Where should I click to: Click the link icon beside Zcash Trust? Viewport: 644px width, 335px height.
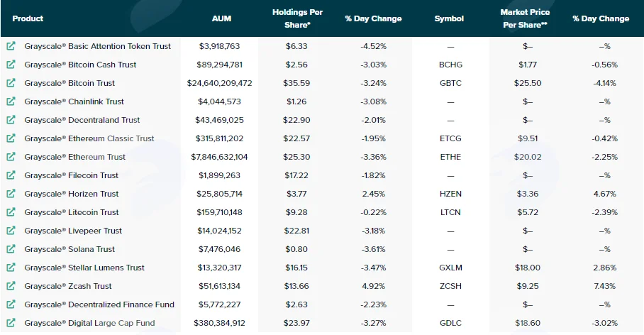[11, 286]
